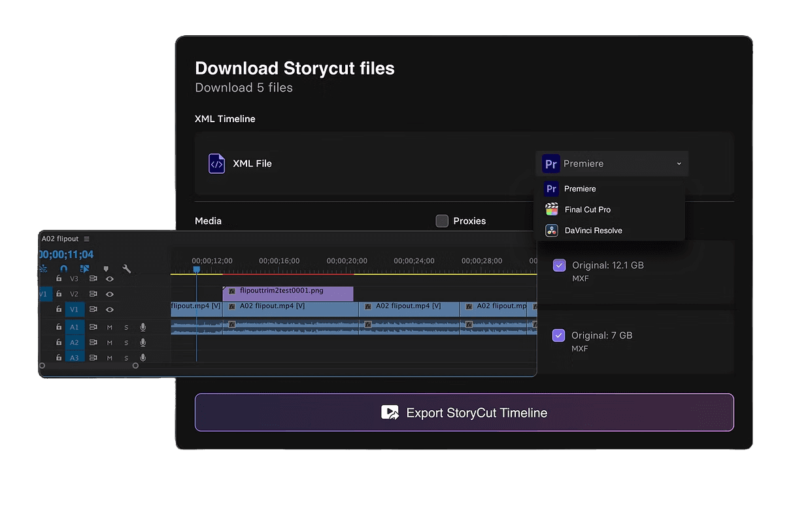Select the first flipout.mp4 [V] clip at playhead
Viewport: 812px width, 516px height.
[x=196, y=309]
